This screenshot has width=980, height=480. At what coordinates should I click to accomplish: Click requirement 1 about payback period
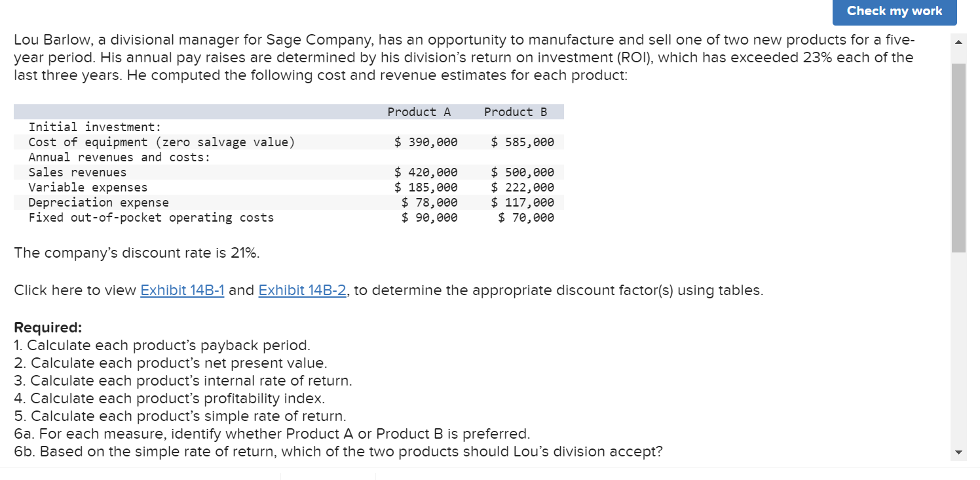(162, 345)
